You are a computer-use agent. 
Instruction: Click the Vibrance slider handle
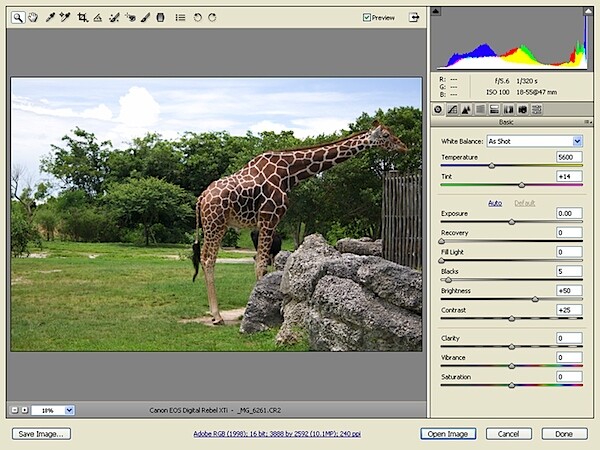512,366
